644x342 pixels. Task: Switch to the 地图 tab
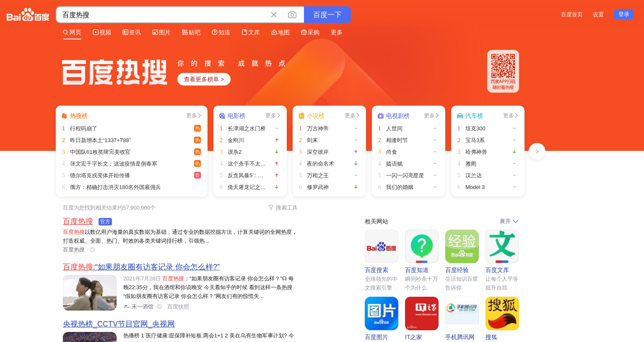280,32
